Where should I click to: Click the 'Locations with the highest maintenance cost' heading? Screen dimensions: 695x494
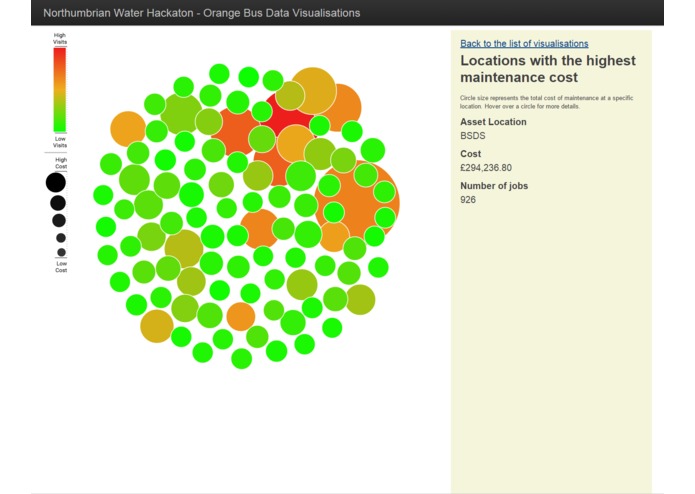[548, 69]
